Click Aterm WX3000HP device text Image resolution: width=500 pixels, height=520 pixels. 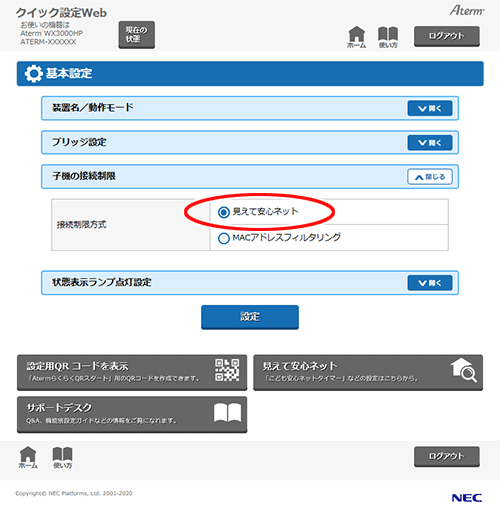pos(51,33)
